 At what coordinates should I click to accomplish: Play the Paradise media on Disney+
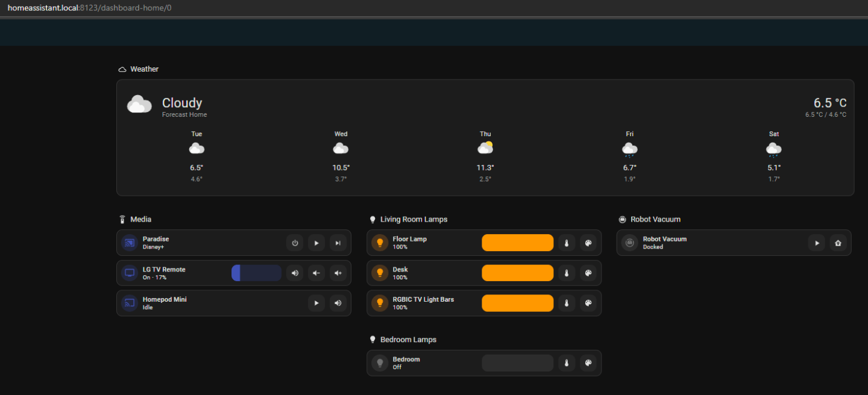[x=316, y=243]
